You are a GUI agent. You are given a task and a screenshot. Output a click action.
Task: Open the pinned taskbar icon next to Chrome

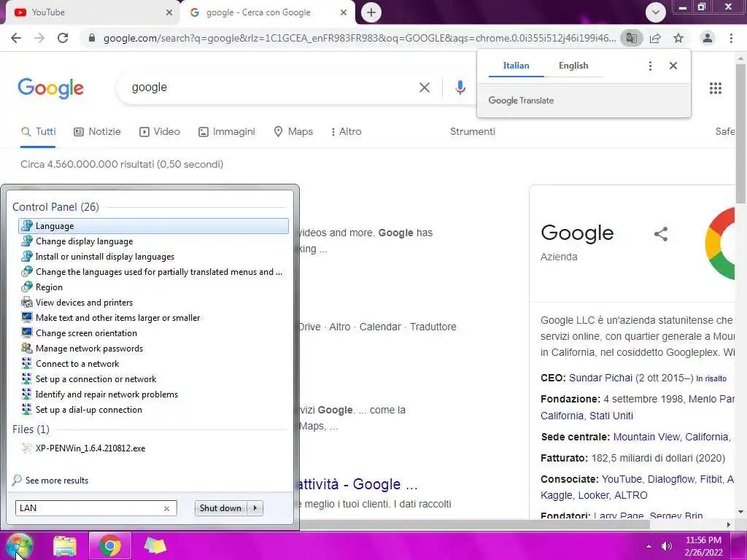click(155, 546)
